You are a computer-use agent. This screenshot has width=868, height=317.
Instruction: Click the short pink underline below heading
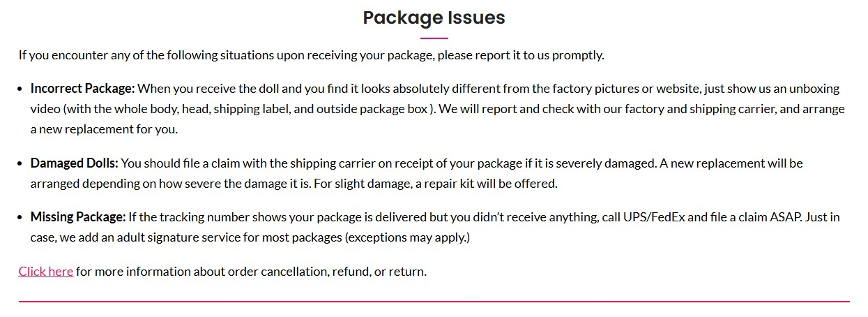(434, 38)
